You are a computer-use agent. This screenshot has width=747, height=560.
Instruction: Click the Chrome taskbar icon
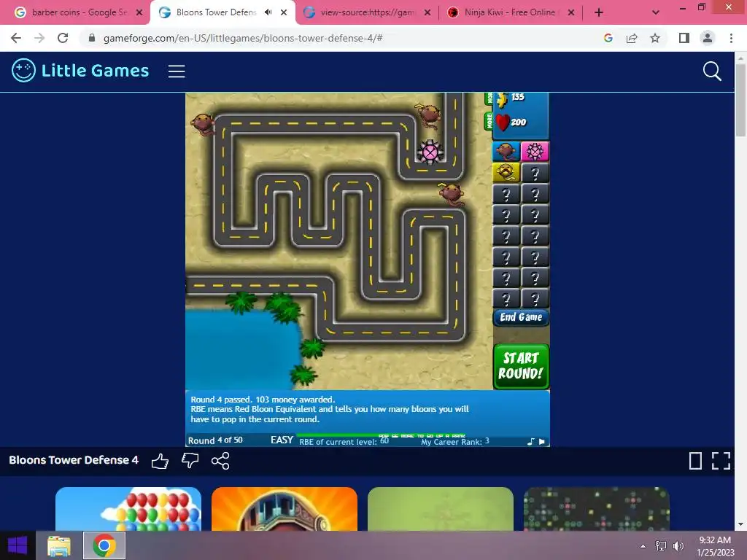coord(104,545)
